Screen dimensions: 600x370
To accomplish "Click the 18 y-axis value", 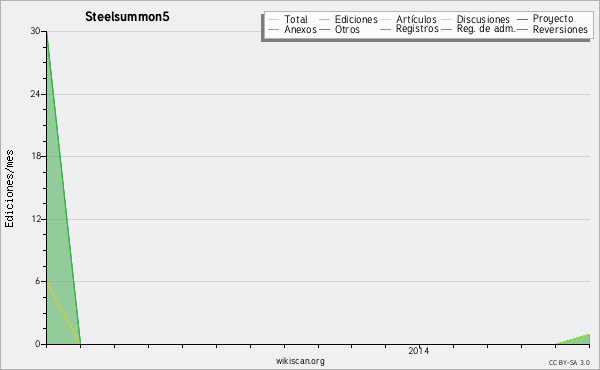I will click(x=35, y=156).
